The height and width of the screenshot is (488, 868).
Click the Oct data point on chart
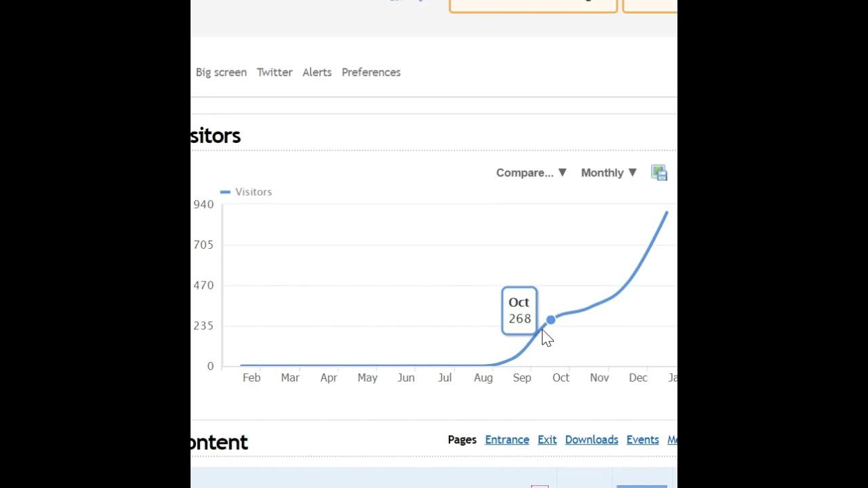point(551,319)
